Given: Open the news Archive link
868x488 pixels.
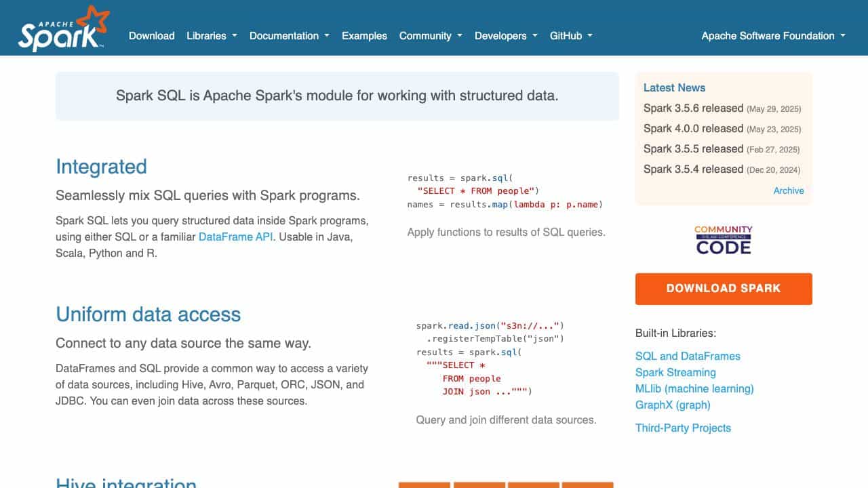Looking at the screenshot, I should 789,190.
